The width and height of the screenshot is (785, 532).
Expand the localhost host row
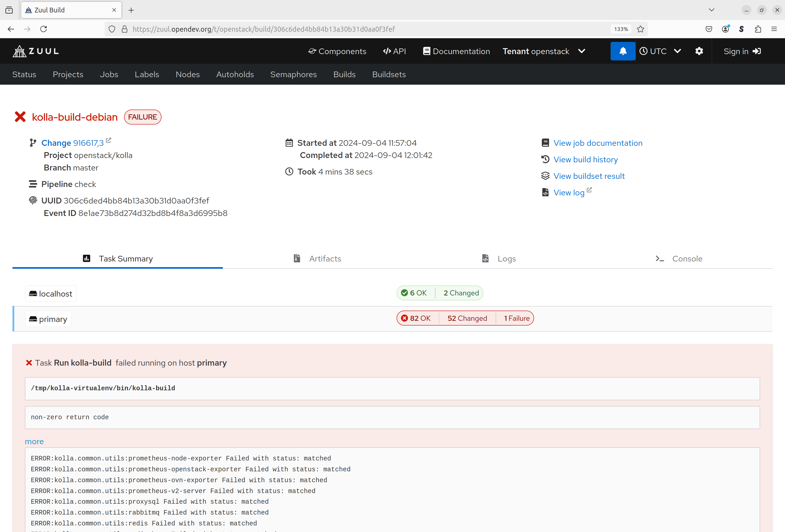point(51,293)
